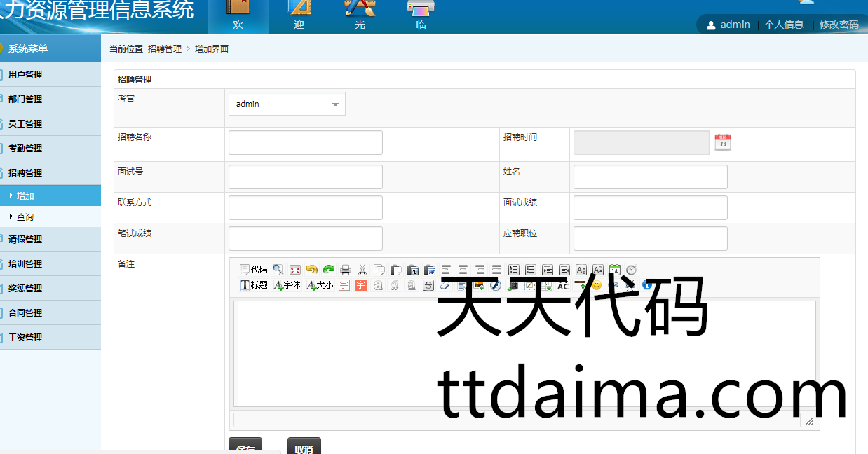Toggle the 代码 source code view
Screen dimensions: 868x454
pyautogui.click(x=253, y=270)
